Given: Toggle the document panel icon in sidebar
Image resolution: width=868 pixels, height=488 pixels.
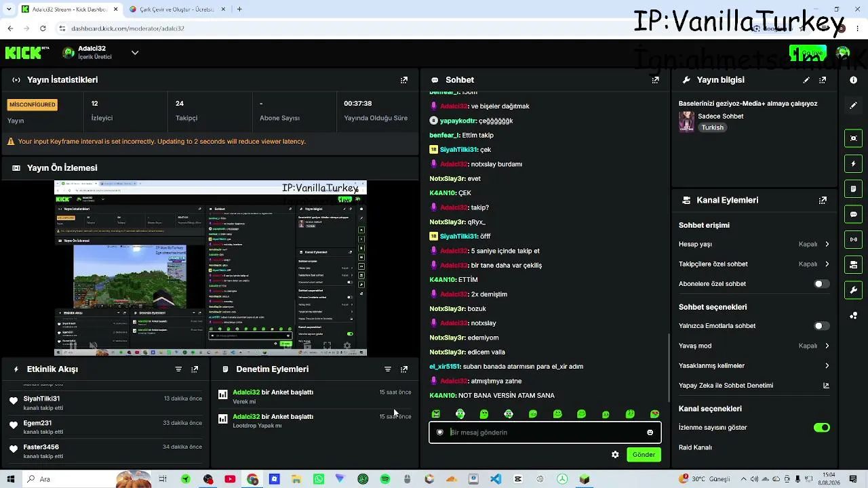Looking at the screenshot, I should pyautogui.click(x=853, y=188).
